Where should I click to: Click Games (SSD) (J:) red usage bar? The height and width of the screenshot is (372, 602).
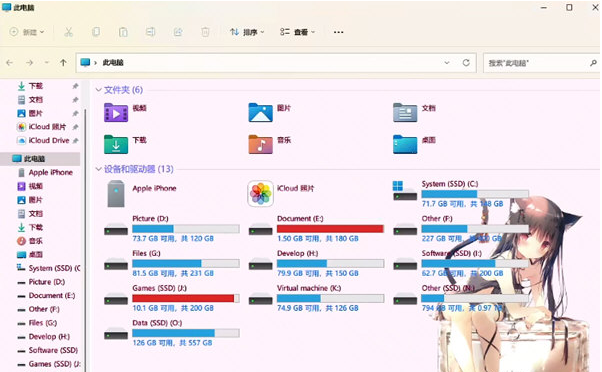tap(186, 298)
